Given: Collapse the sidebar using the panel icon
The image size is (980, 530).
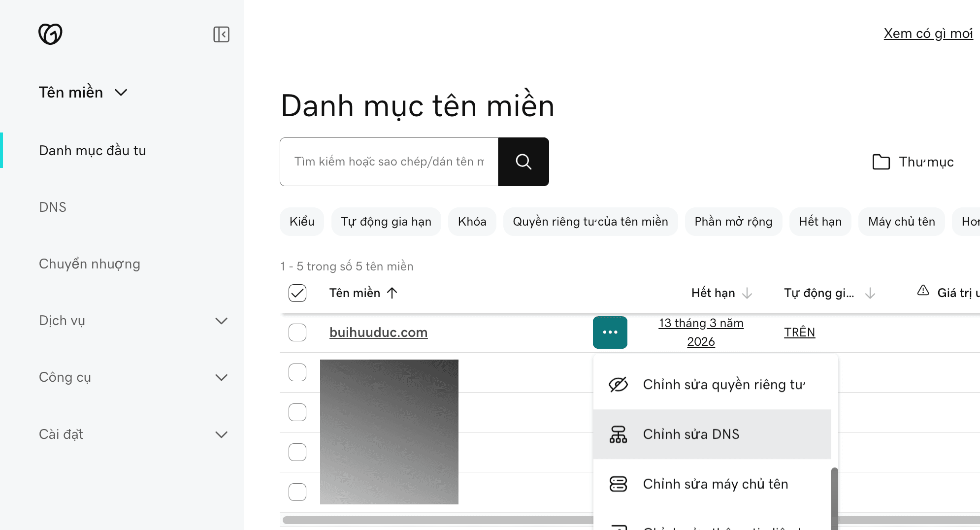Looking at the screenshot, I should tap(222, 34).
